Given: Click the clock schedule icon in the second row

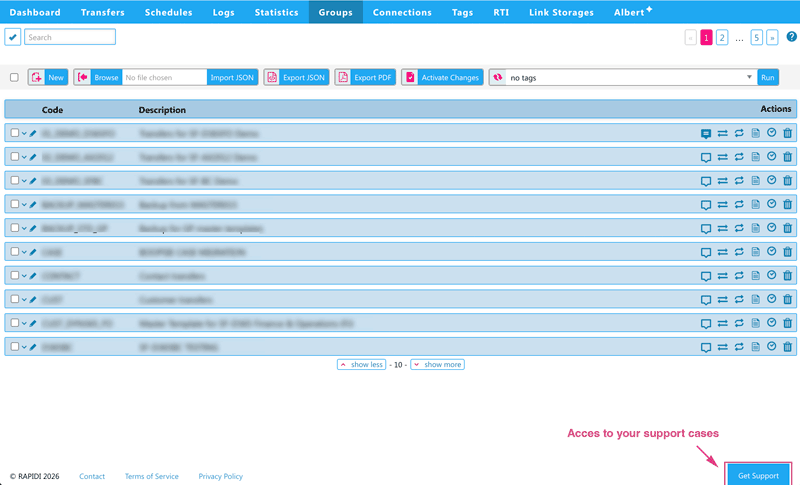Looking at the screenshot, I should [x=772, y=156].
